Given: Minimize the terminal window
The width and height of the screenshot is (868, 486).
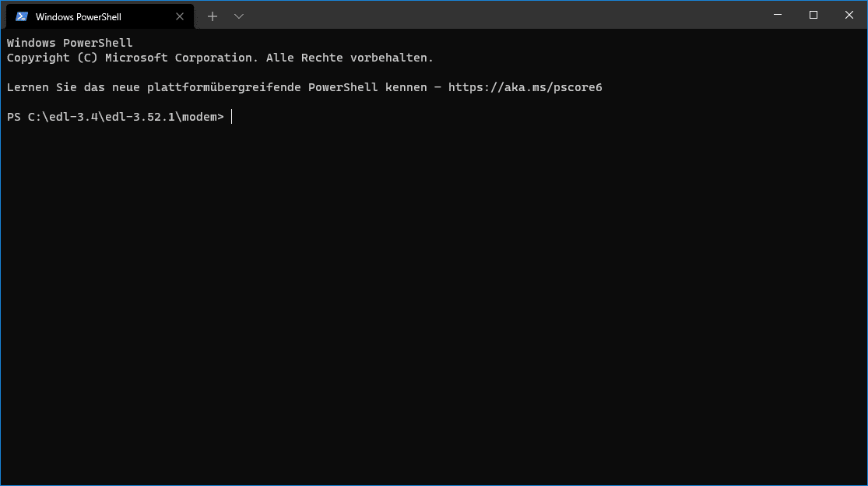Looking at the screenshot, I should click(778, 15).
